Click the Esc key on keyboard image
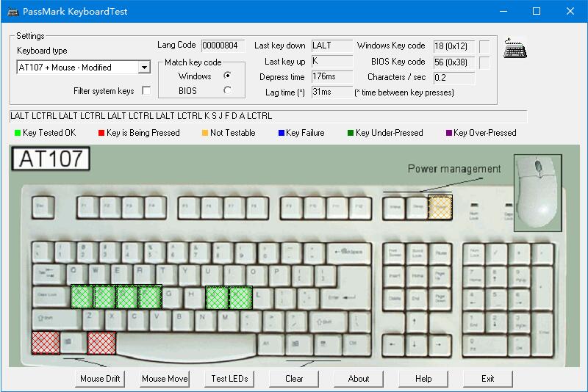588x392 pixels. tap(43, 207)
